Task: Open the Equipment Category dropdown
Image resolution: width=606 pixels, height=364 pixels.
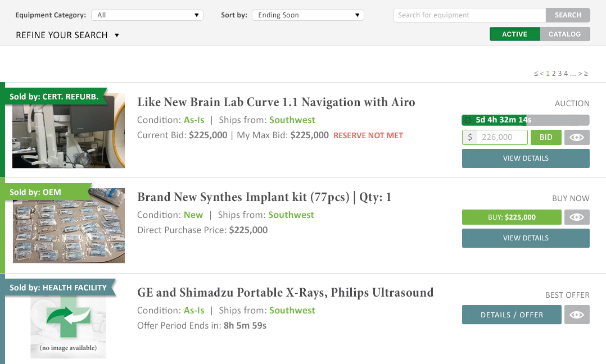Action: coord(147,15)
